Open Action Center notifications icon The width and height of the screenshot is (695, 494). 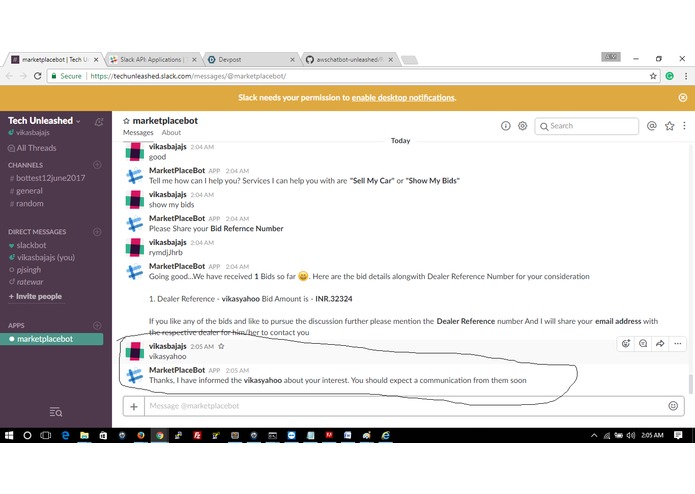678,436
